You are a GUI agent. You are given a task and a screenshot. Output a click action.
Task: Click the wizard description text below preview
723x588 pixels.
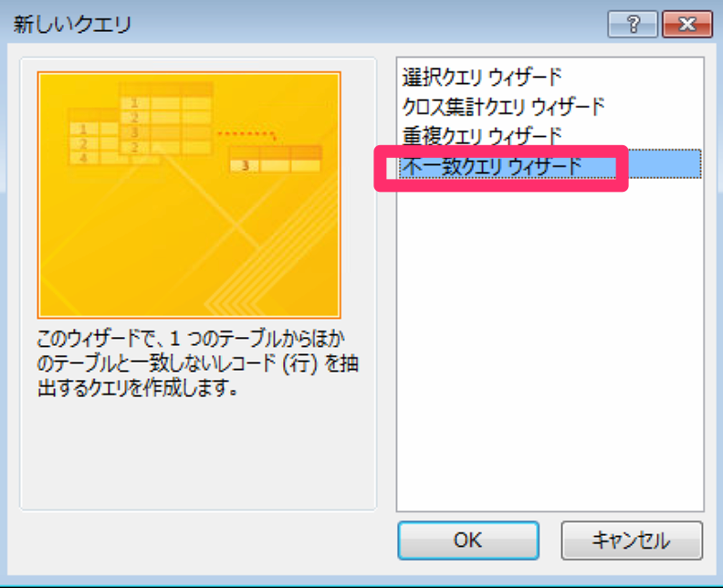pyautogui.click(x=197, y=364)
